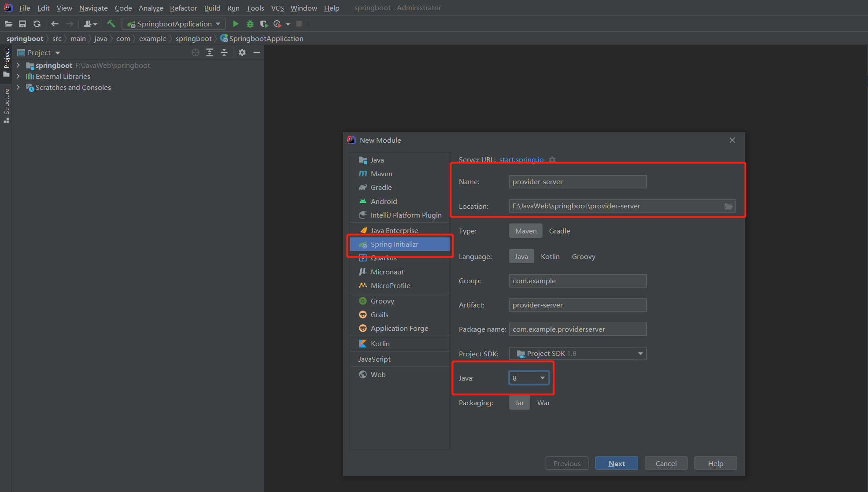Click the Run with Coverage icon
The image size is (868, 492).
point(264,24)
